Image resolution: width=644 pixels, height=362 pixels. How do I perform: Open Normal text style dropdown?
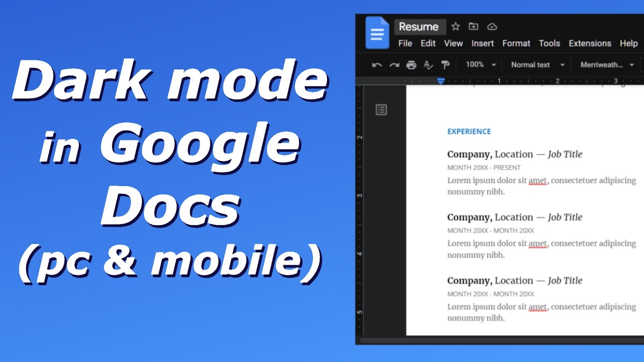coord(538,65)
